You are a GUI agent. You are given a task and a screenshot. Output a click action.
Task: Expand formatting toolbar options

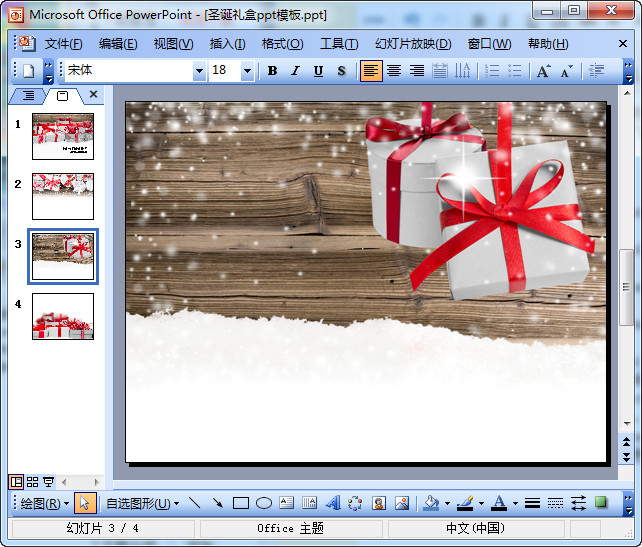(628, 71)
